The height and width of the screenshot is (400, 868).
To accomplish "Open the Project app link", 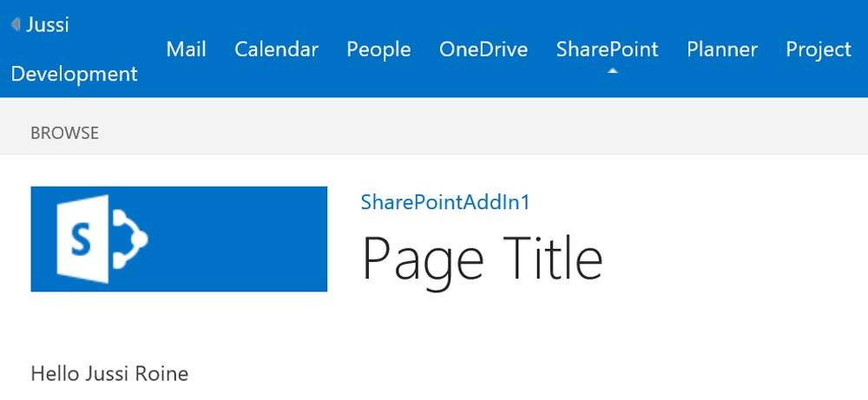I will coord(819,49).
